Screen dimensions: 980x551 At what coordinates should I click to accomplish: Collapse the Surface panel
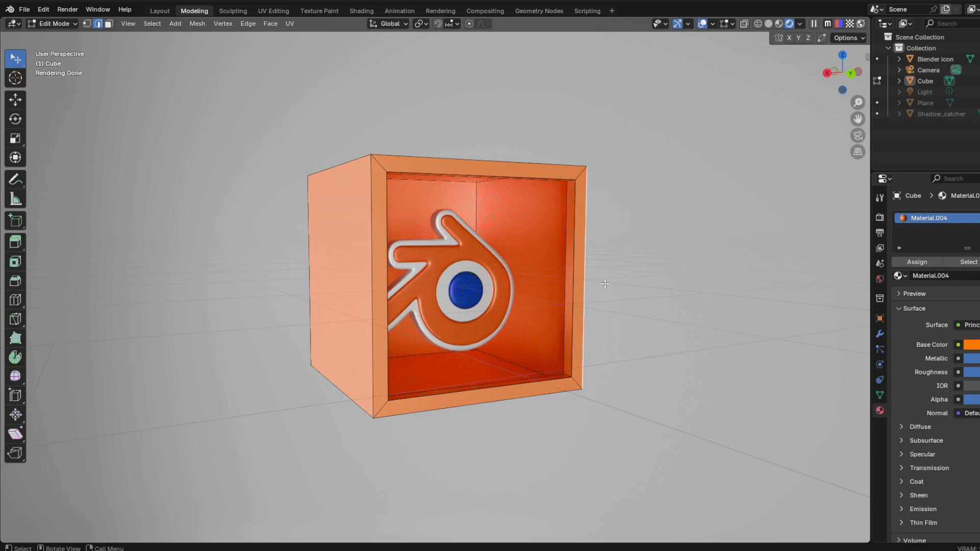(914, 308)
